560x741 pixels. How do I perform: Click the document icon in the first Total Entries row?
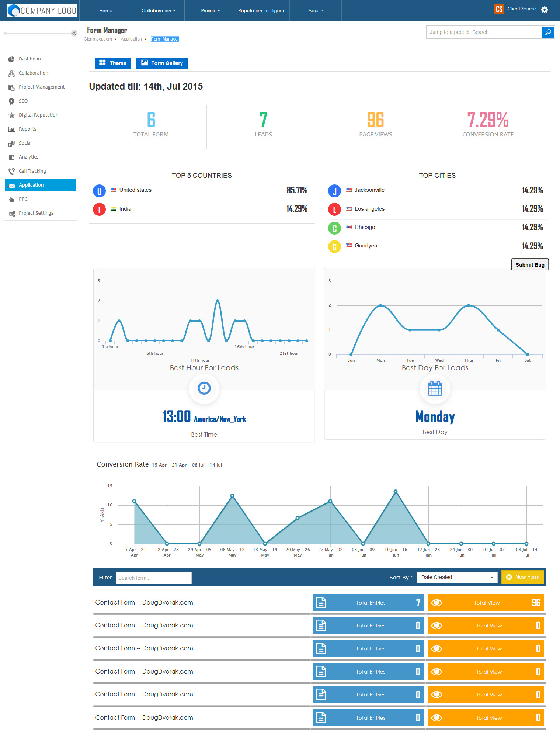coord(321,602)
